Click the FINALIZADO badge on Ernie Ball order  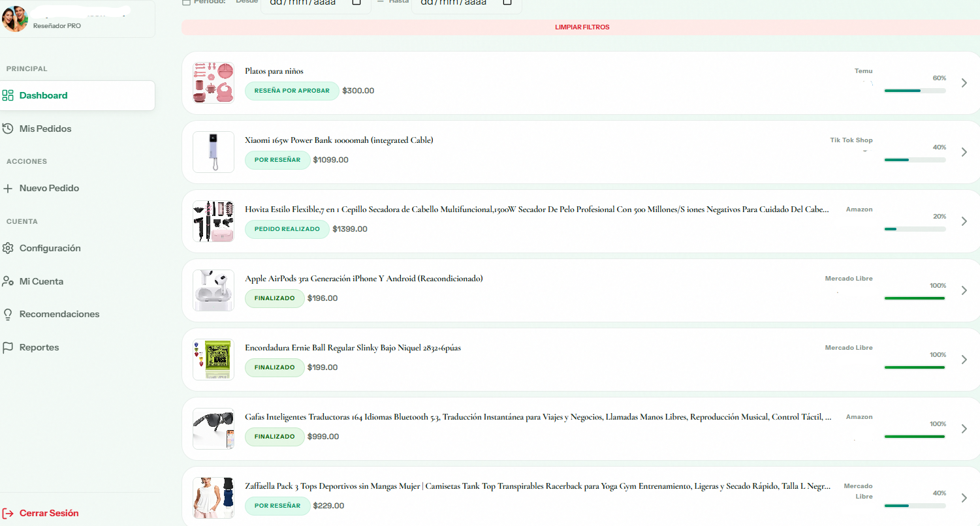pyautogui.click(x=275, y=367)
